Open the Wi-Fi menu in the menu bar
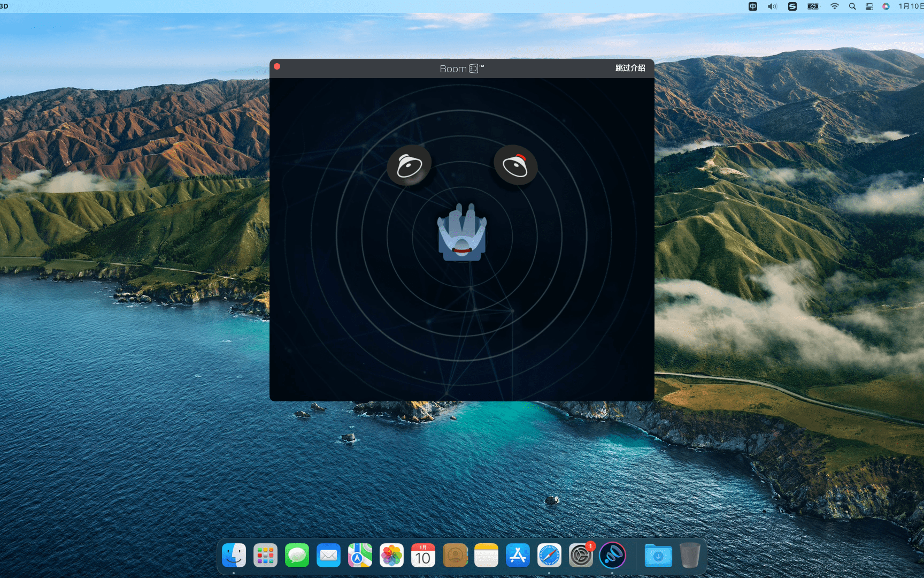 [834, 6]
